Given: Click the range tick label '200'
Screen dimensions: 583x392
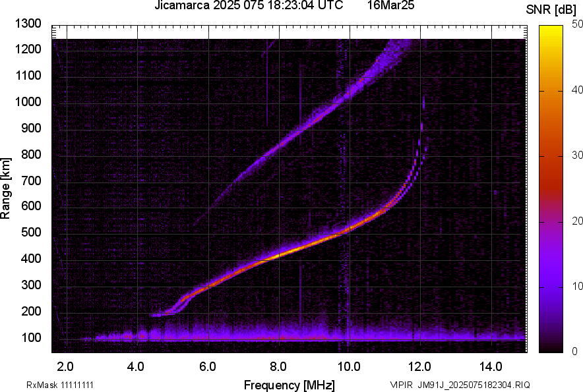Looking at the screenshot, I should point(31,312).
